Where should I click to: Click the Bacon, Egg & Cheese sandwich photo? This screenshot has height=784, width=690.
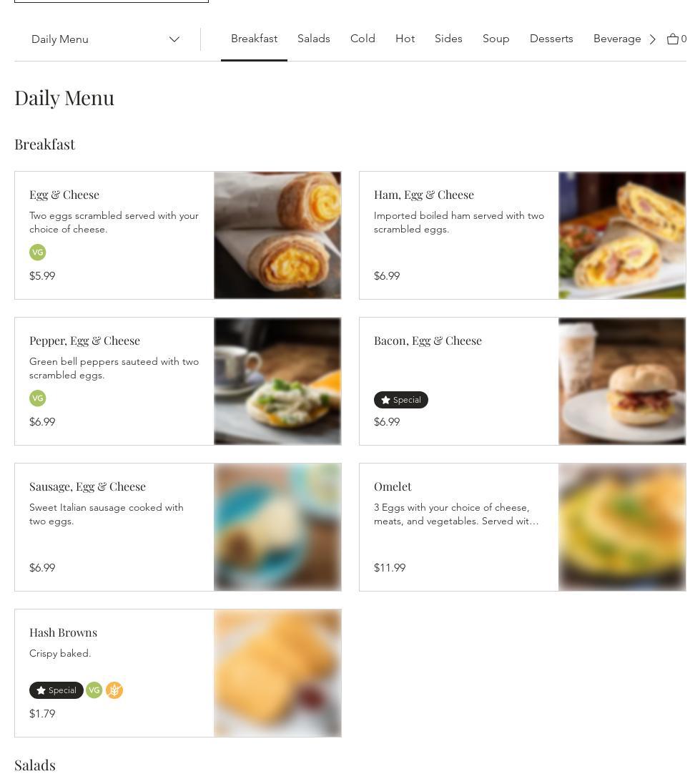click(x=621, y=381)
